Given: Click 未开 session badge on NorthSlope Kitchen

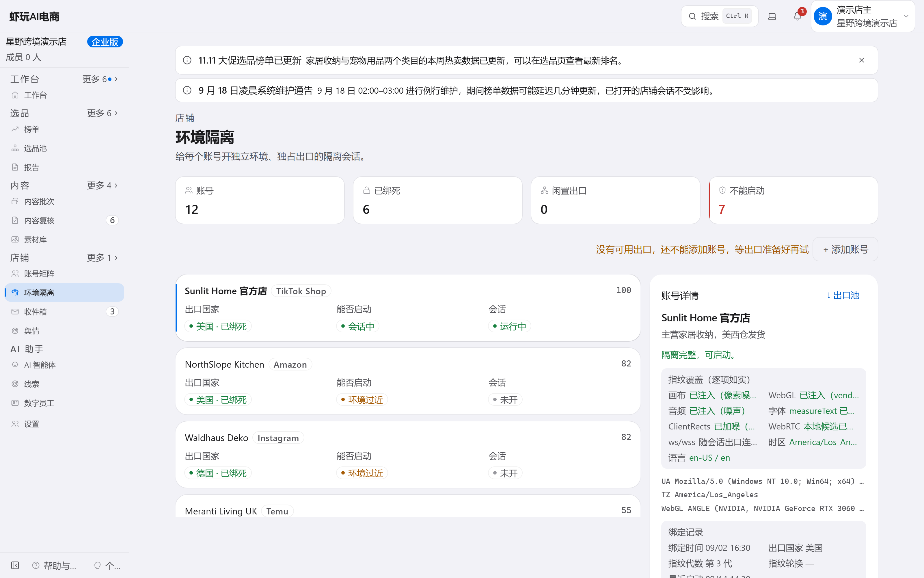Looking at the screenshot, I should (x=505, y=400).
